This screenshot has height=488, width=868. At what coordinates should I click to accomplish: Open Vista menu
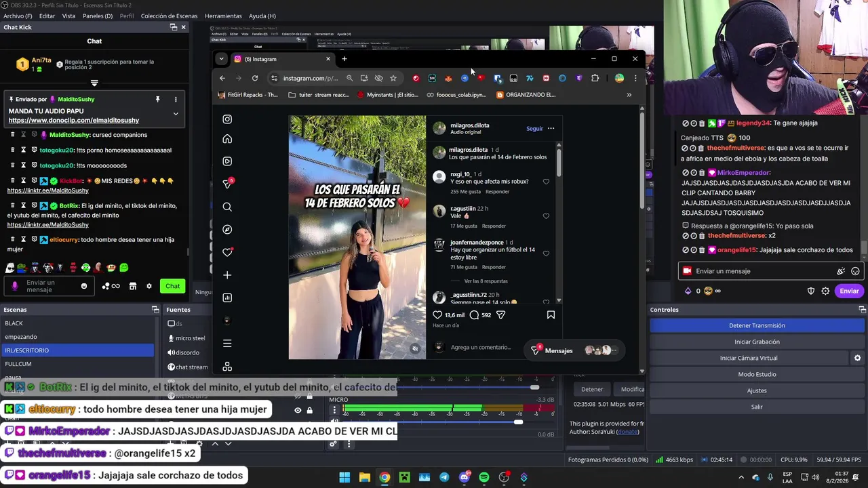[x=68, y=16]
